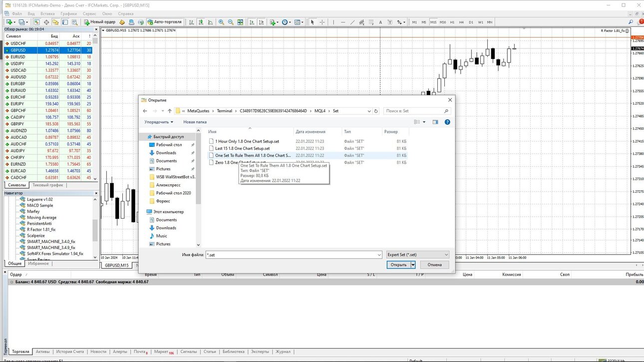Switch to Тиковый график tab

coord(48,185)
